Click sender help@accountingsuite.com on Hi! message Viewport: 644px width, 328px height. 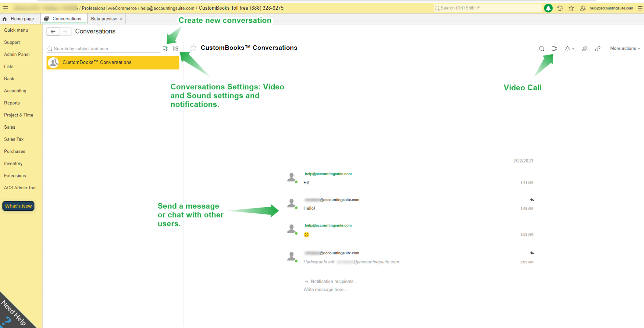click(328, 174)
